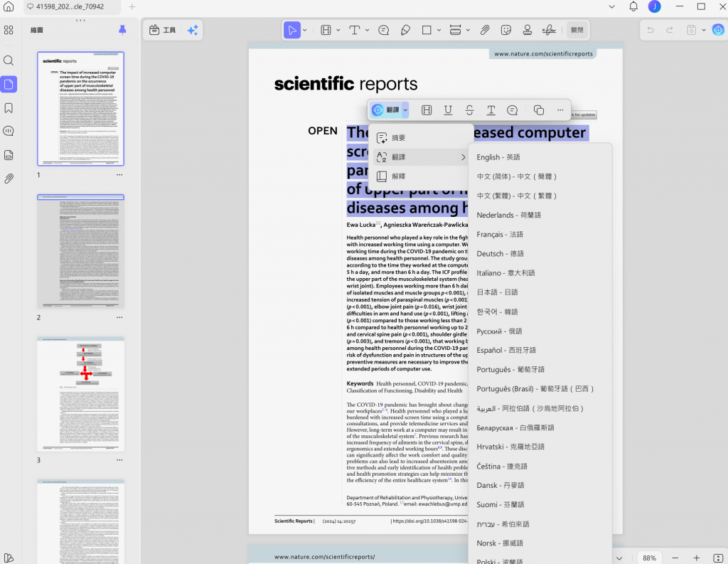Open the attachments paperclip icon in sidebar
This screenshot has height=564, width=728.
click(9, 179)
